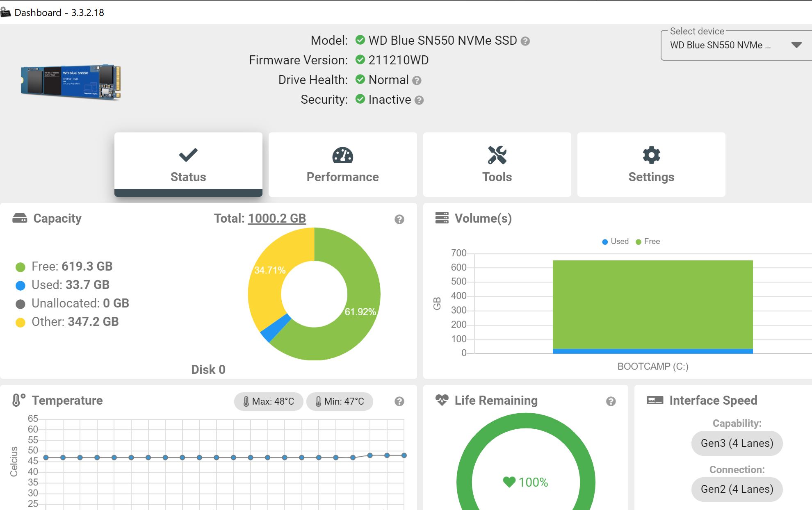Toggle the Free legend in Volumes chart
Screen dimensions: 812x510
click(x=647, y=241)
